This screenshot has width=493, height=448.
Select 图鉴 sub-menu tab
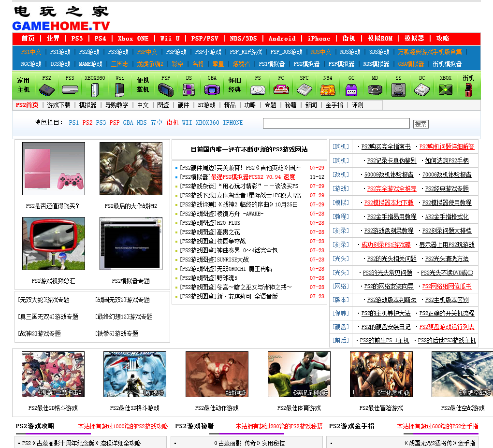[x=163, y=105]
